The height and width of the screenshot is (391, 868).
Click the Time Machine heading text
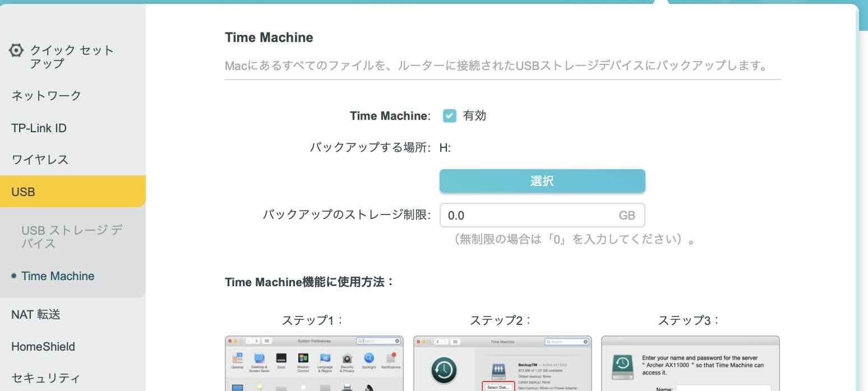[269, 38]
